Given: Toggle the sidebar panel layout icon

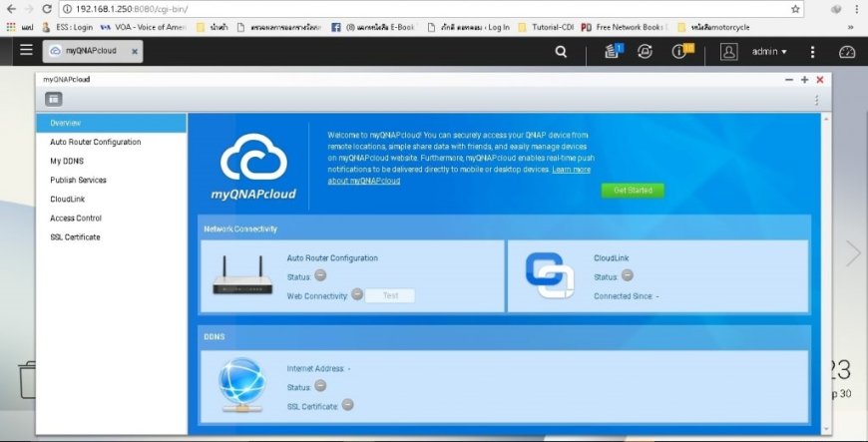Looking at the screenshot, I should [x=53, y=99].
